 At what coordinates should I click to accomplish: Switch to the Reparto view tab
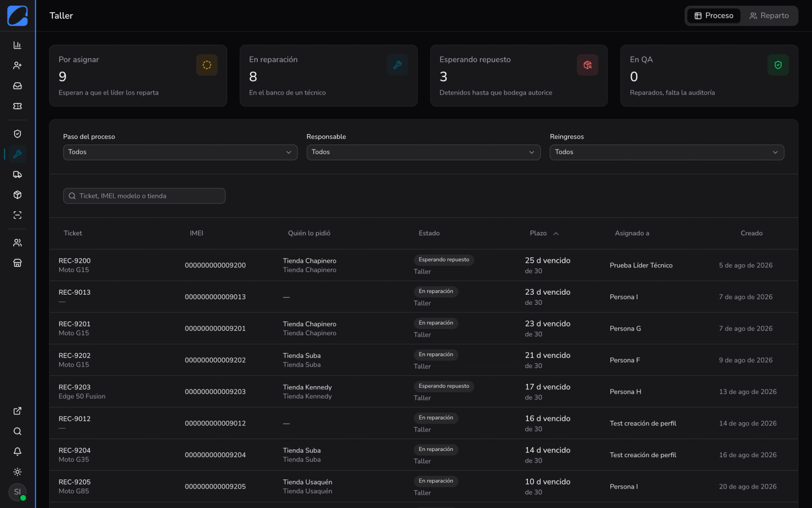tap(769, 16)
